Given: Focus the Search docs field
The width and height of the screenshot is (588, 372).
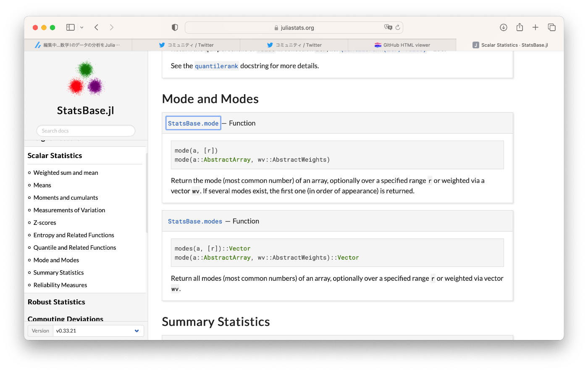Looking at the screenshot, I should [x=86, y=131].
